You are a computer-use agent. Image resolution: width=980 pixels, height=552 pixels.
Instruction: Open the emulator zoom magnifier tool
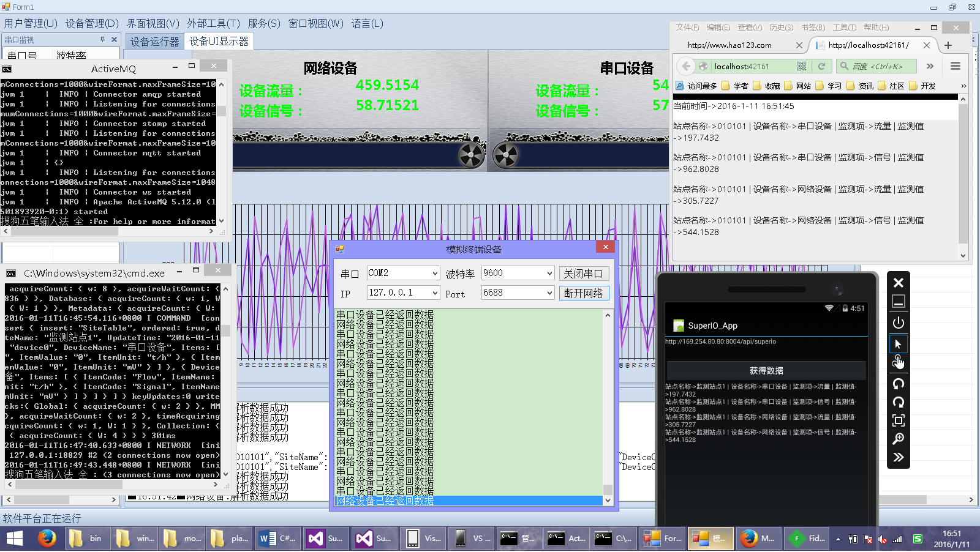coord(898,439)
